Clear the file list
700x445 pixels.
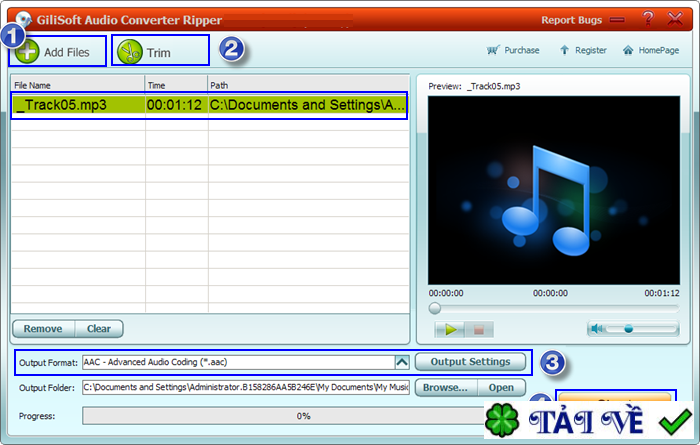point(99,329)
